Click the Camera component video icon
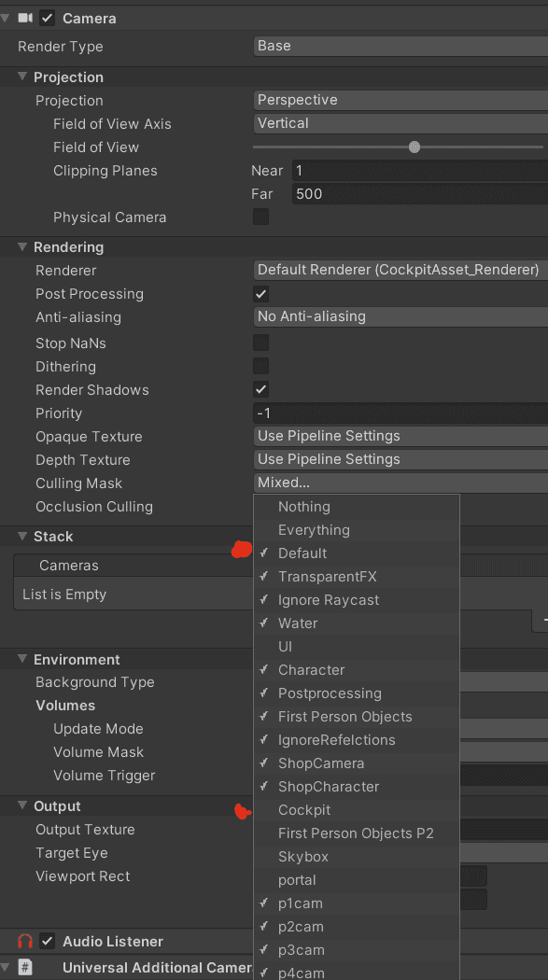This screenshot has width=548, height=980. pos(25,18)
